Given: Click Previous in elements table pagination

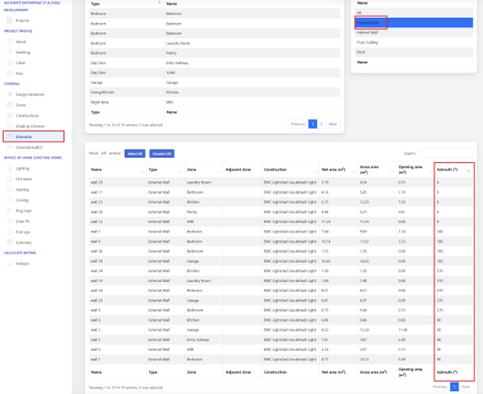Looking at the screenshot, I should 440,387.
